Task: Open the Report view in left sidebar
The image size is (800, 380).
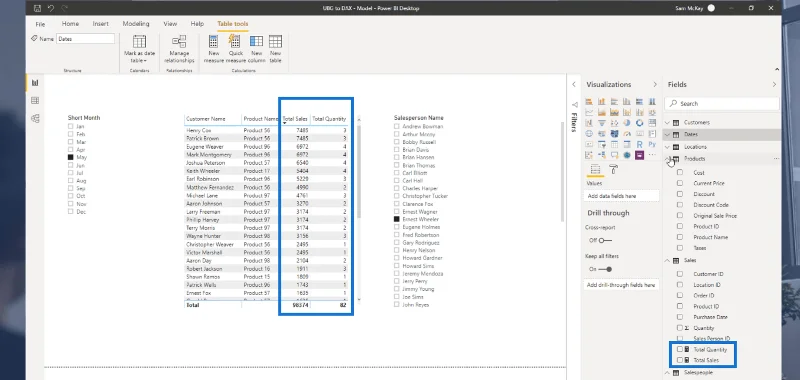Action: [x=35, y=83]
